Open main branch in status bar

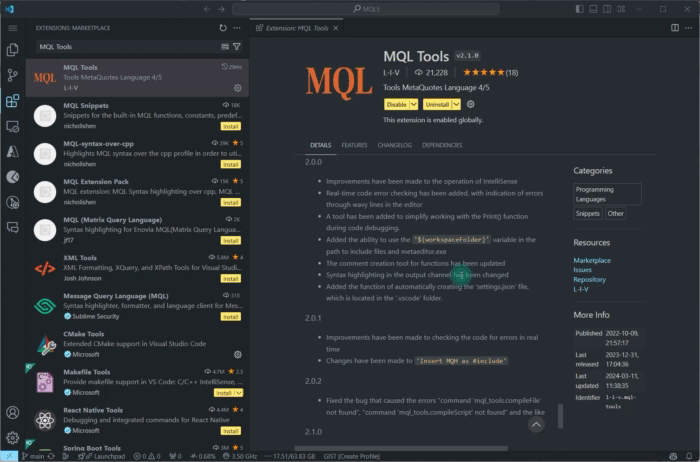33,456
